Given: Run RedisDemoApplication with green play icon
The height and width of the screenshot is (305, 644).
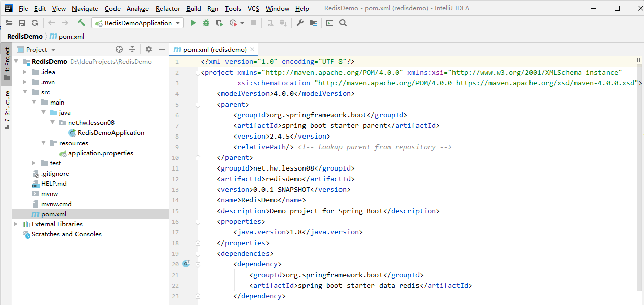Looking at the screenshot, I should (193, 23).
